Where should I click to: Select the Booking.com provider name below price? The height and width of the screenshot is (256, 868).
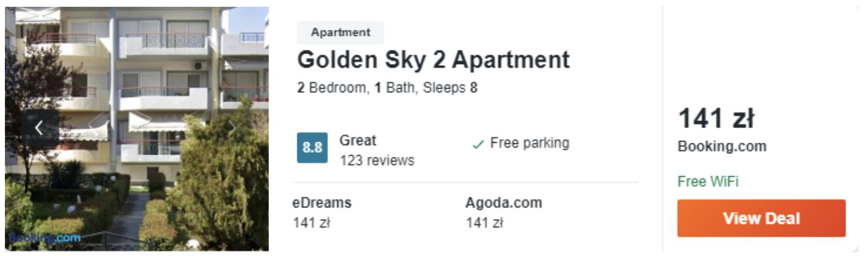721,146
